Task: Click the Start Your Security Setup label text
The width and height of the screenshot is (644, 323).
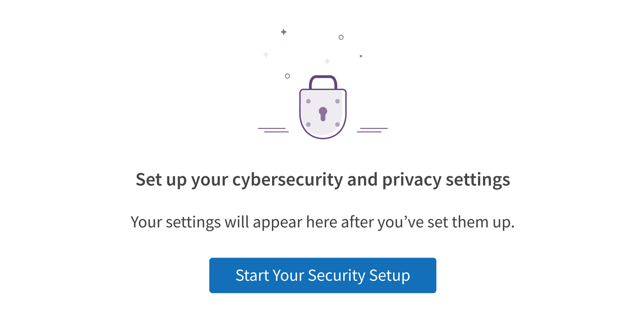Action: pyautogui.click(x=322, y=275)
